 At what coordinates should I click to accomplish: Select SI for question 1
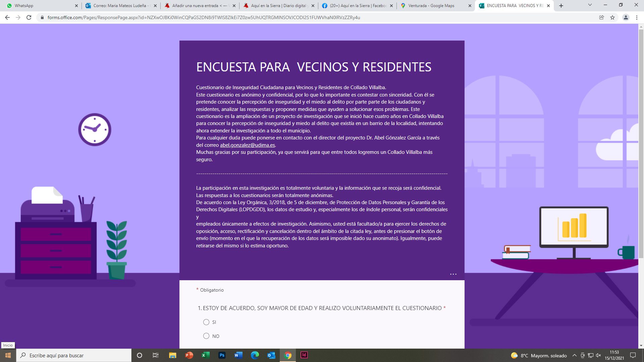(x=206, y=322)
